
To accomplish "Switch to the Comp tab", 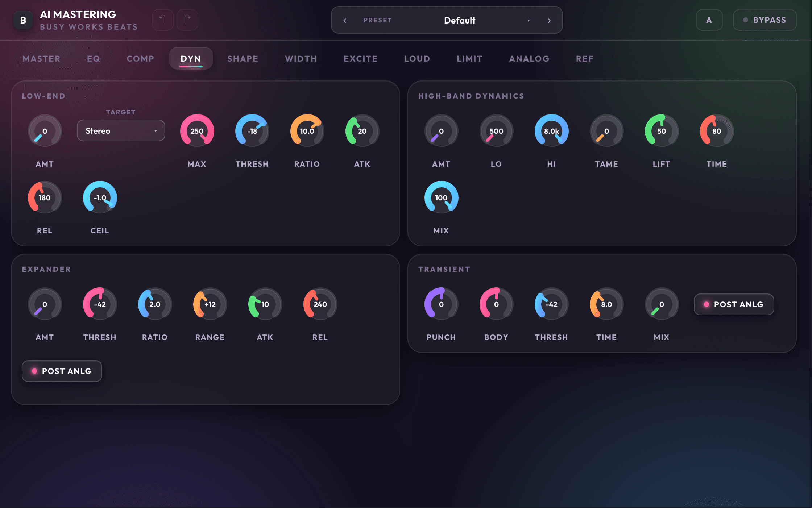I will point(141,59).
